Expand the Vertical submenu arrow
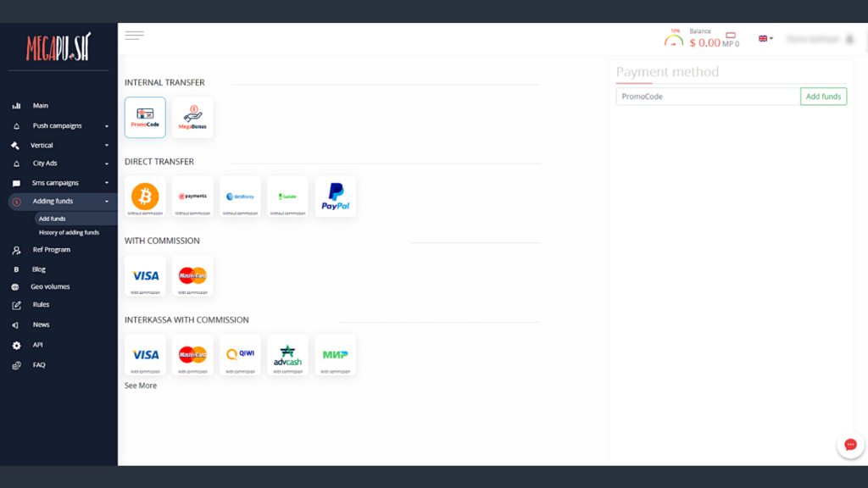Image resolution: width=868 pixels, height=488 pixels. [107, 146]
